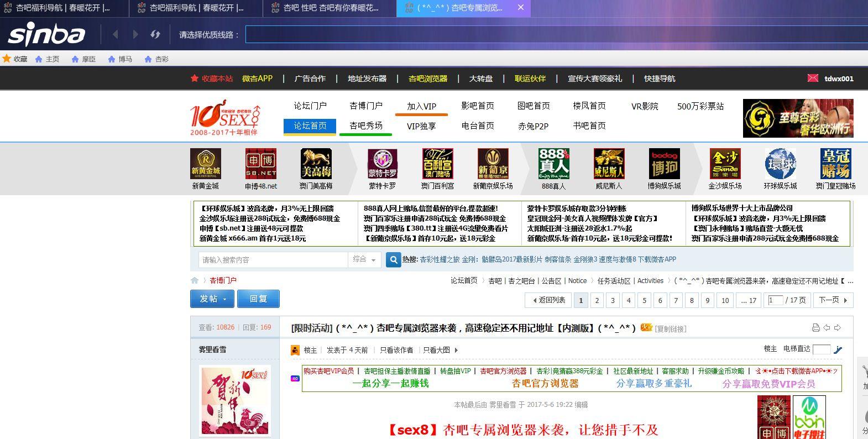Image resolution: width=868 pixels, height=439 pixels.
Task: Click the 回复 reply button
Action: [x=258, y=299]
